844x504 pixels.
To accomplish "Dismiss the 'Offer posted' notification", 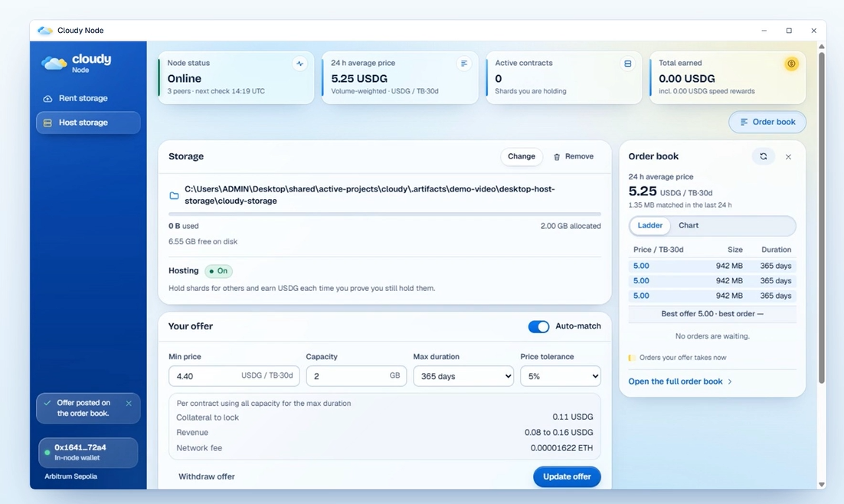I will [x=129, y=404].
